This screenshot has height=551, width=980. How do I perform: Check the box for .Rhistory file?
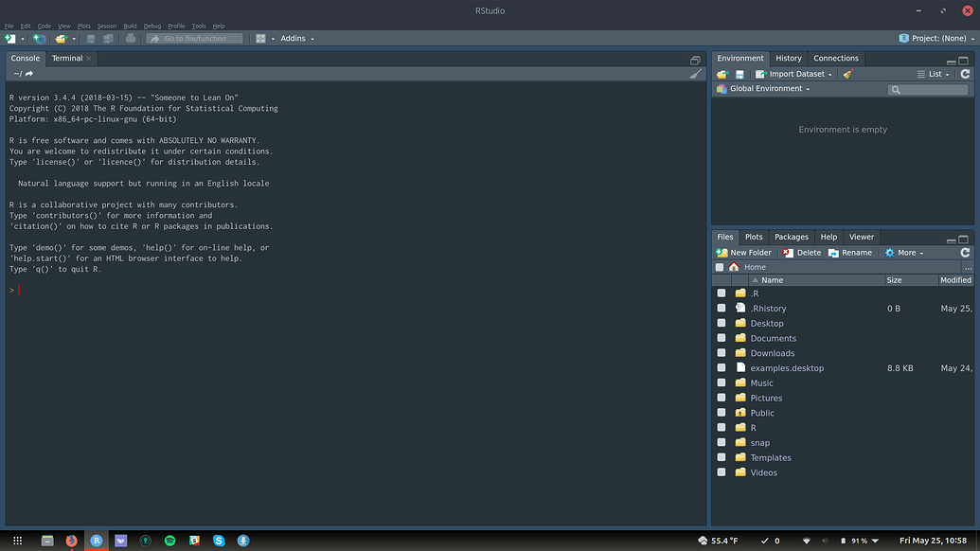tap(722, 308)
